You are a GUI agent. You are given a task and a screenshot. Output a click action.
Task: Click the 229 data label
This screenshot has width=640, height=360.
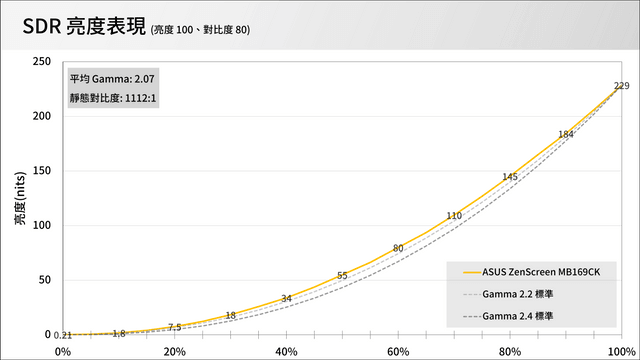pos(622,86)
